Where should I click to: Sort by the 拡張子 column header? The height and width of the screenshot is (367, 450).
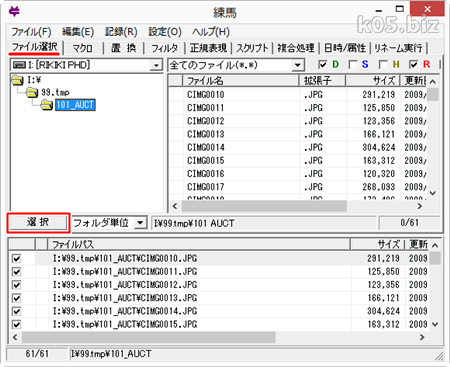click(322, 81)
